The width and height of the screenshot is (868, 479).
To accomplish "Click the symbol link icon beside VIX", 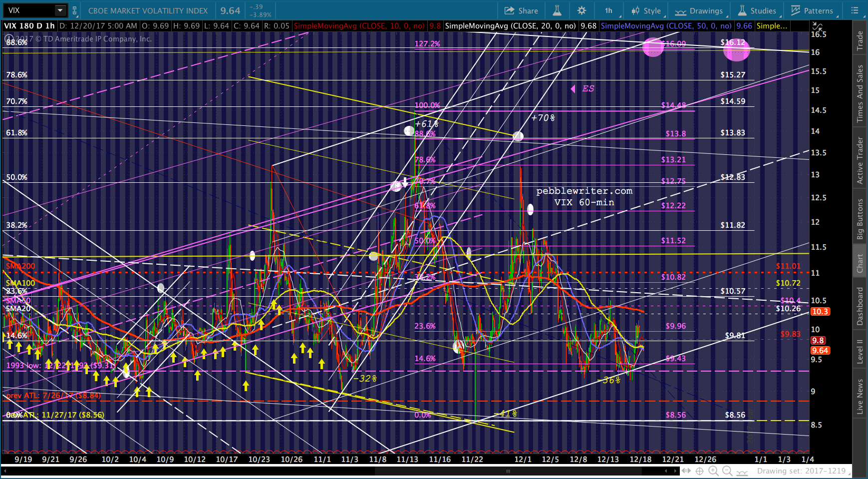I will 75,10.
